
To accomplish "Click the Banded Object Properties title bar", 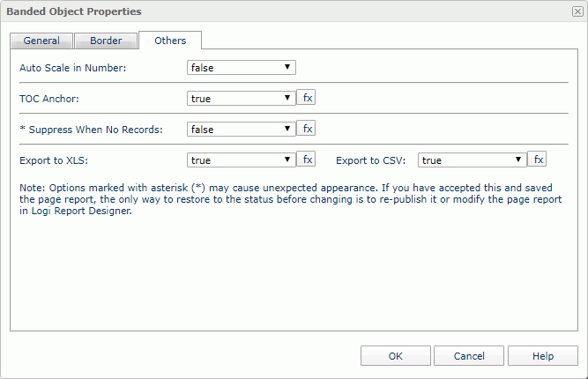I will [x=264, y=11].
